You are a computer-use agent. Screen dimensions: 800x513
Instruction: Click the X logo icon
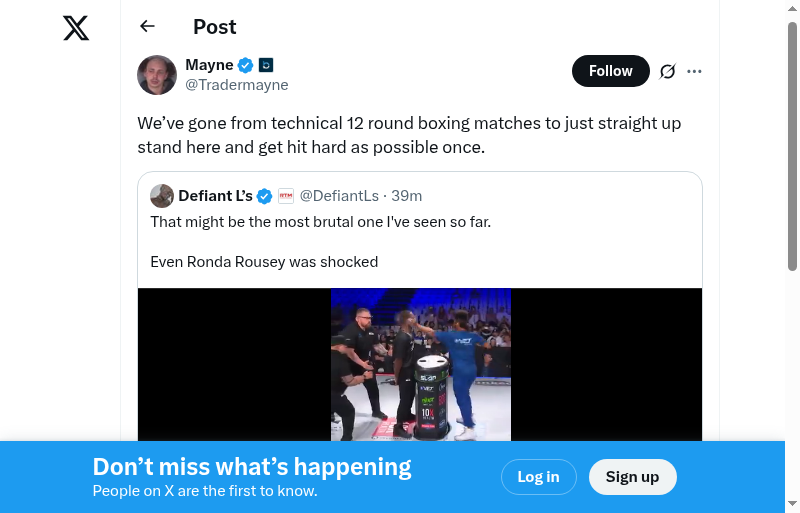click(x=76, y=29)
